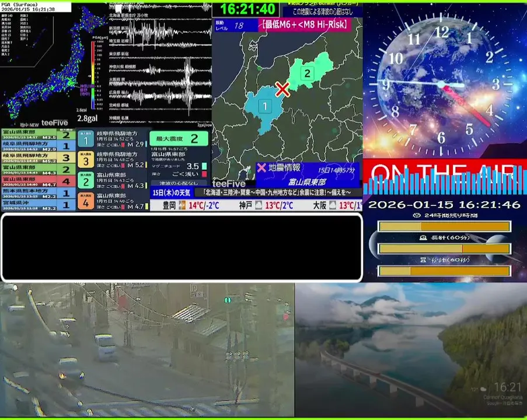Viewport: 527px width, 420px height.
Task: Click the 2.8gal large readout
Action: [88, 118]
